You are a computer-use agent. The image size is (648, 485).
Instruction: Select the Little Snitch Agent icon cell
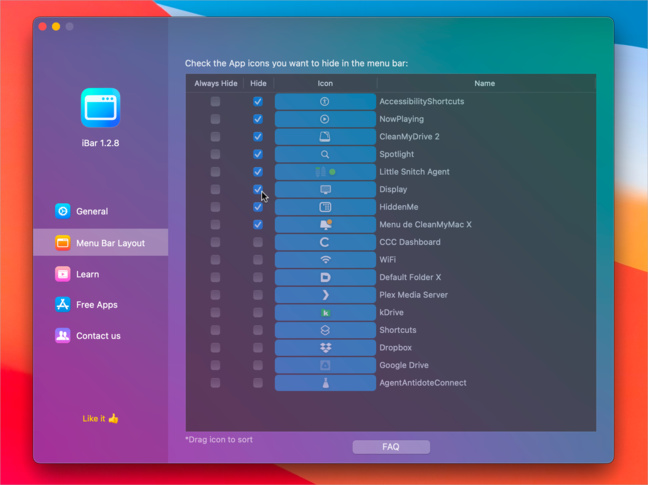tap(325, 172)
